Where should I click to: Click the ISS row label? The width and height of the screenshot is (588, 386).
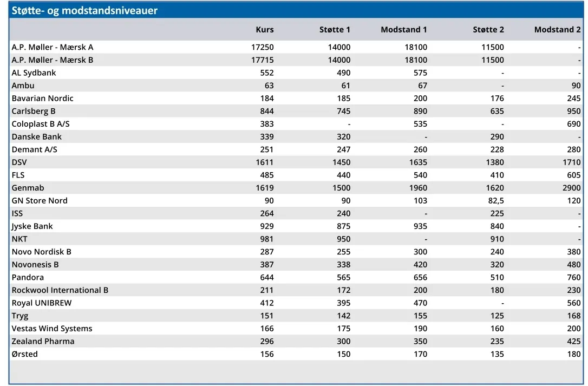(17, 213)
